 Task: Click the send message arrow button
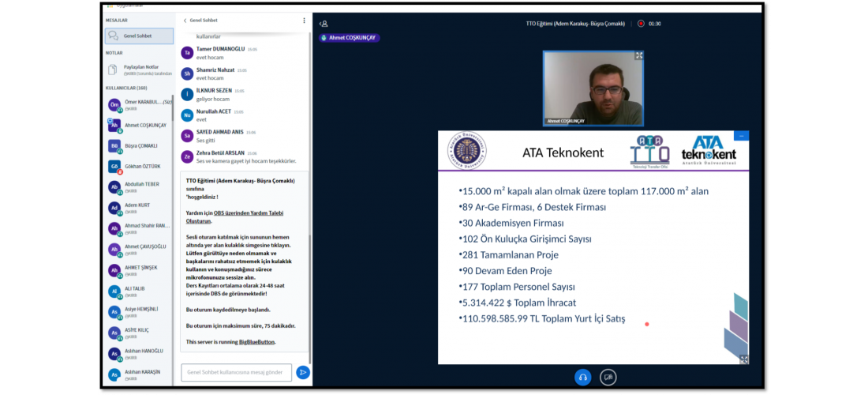coord(303,372)
